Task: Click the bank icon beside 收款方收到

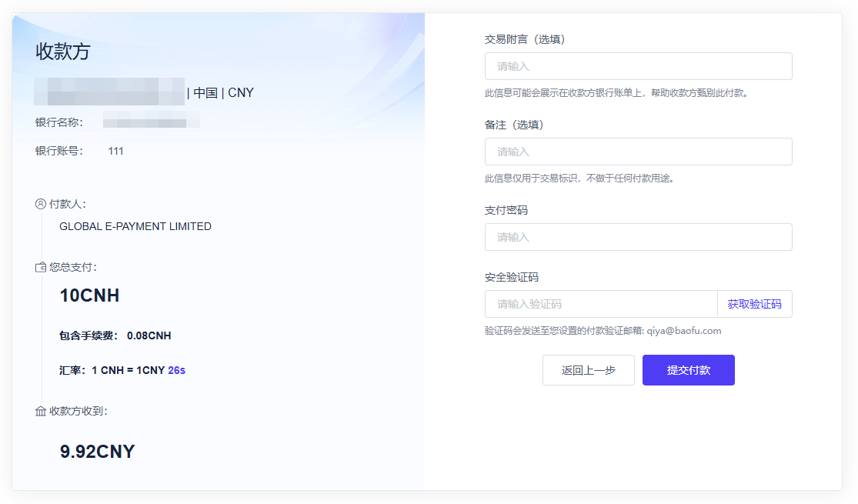Action: point(41,412)
